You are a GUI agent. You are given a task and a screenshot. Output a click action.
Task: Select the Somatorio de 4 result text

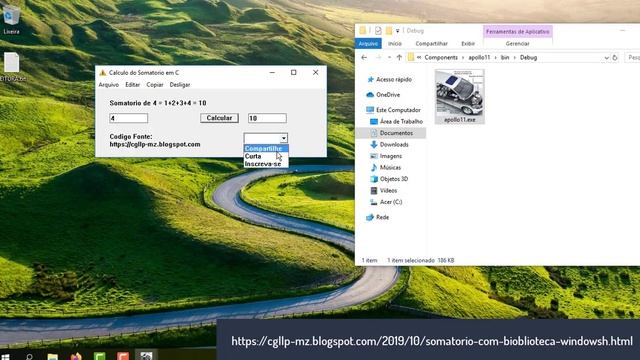pos(158,103)
